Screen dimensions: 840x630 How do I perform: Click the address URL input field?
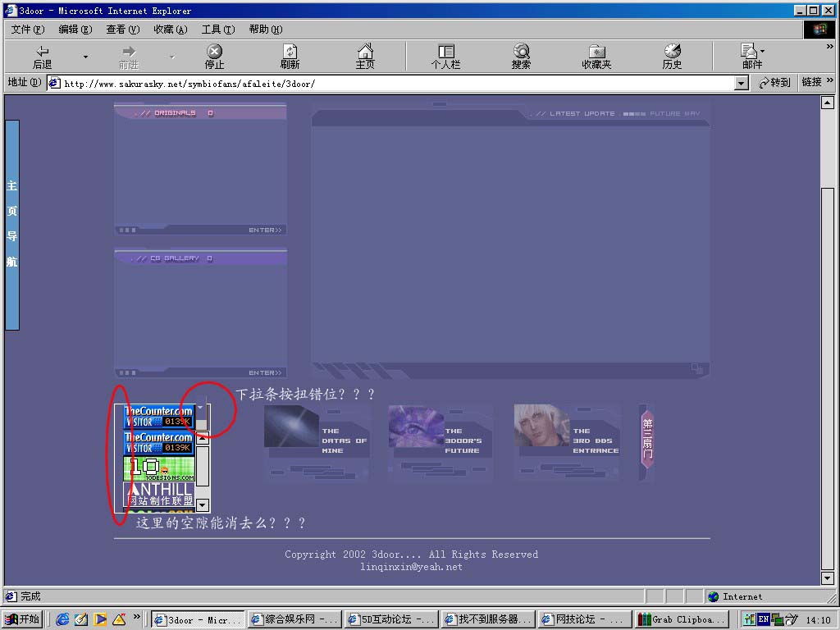(x=394, y=83)
